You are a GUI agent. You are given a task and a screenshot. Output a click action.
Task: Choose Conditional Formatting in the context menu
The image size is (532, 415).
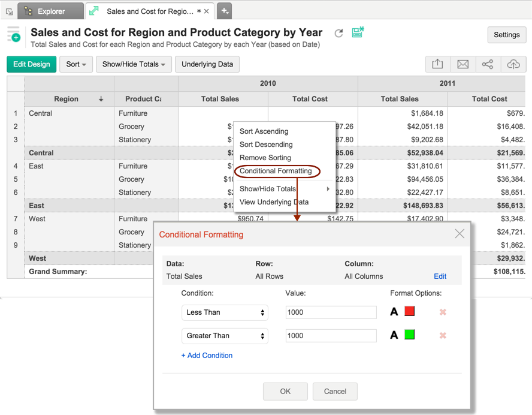276,171
